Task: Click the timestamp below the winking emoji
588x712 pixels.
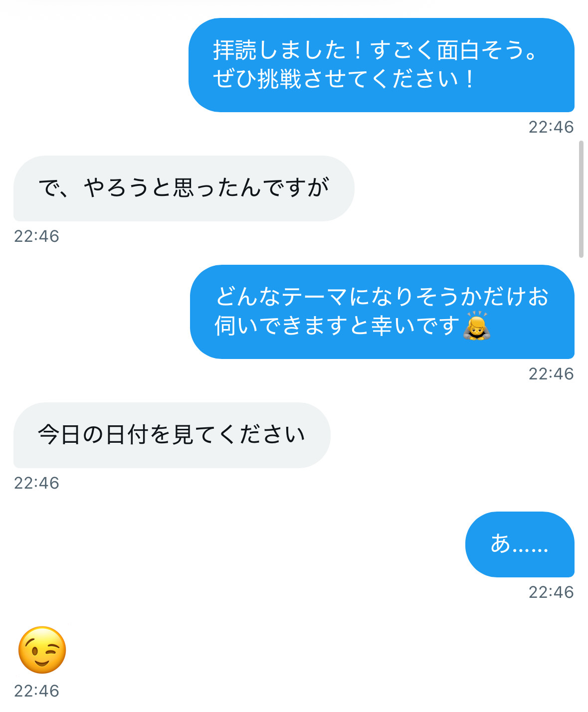Action: pos(36,691)
